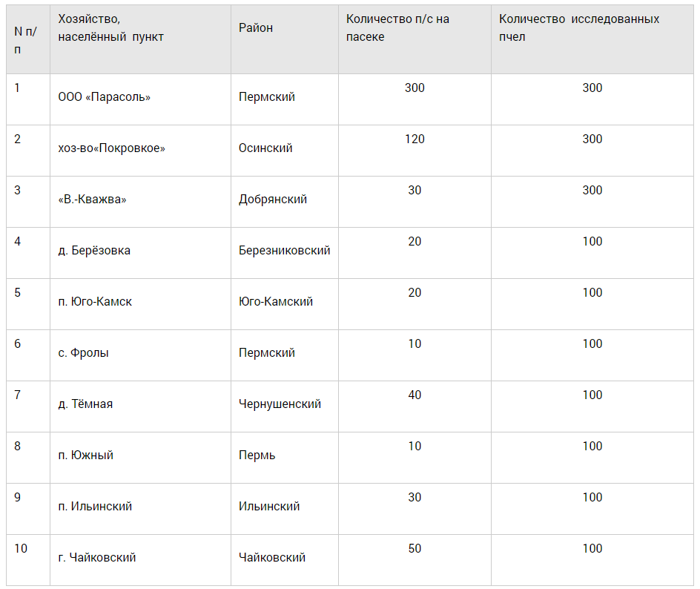This screenshot has height=589, width=700.
Task: Select the 'с. Фролы' cell
Action: click(x=84, y=353)
